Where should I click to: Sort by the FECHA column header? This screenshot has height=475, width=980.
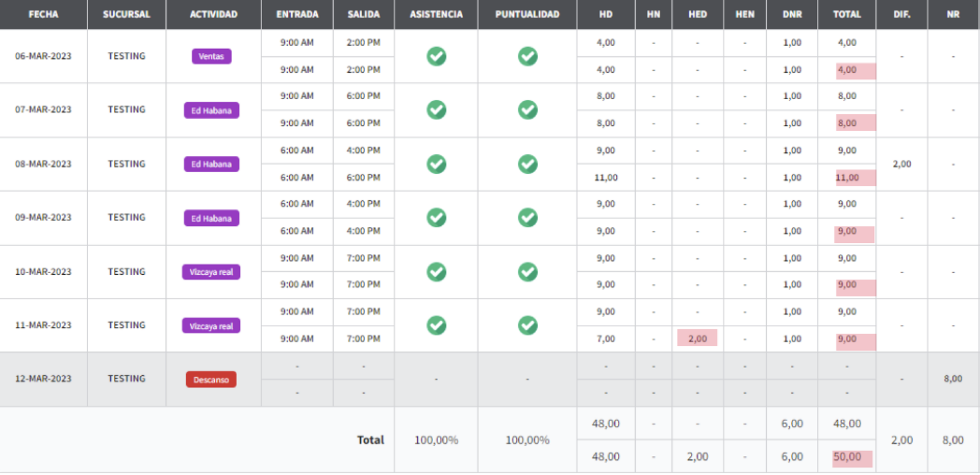(x=43, y=14)
